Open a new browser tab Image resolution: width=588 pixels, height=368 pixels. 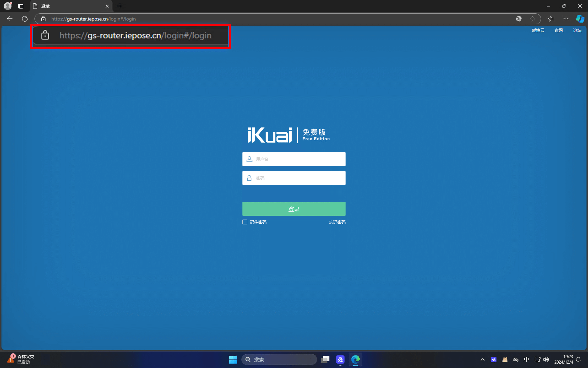(x=120, y=6)
